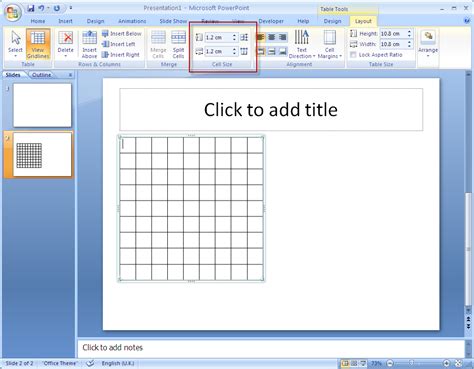This screenshot has height=369, width=474.
Task: Click the Undo icon
Action: click(42, 8)
